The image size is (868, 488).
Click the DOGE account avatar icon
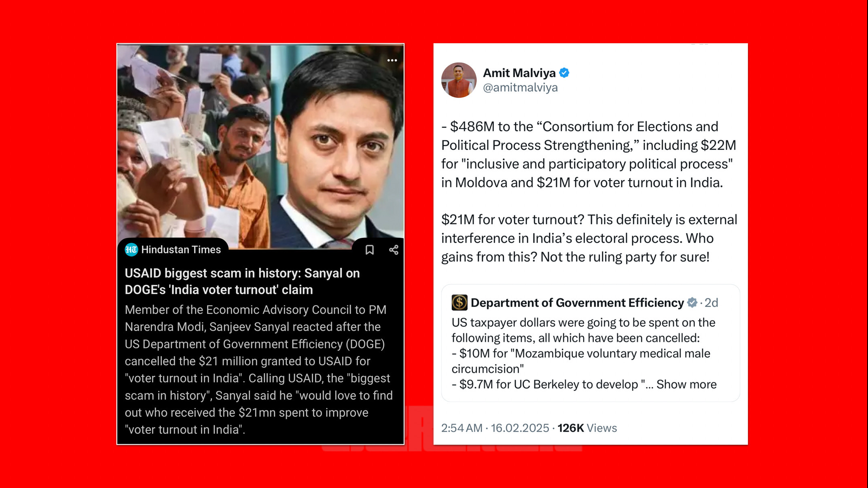click(459, 303)
